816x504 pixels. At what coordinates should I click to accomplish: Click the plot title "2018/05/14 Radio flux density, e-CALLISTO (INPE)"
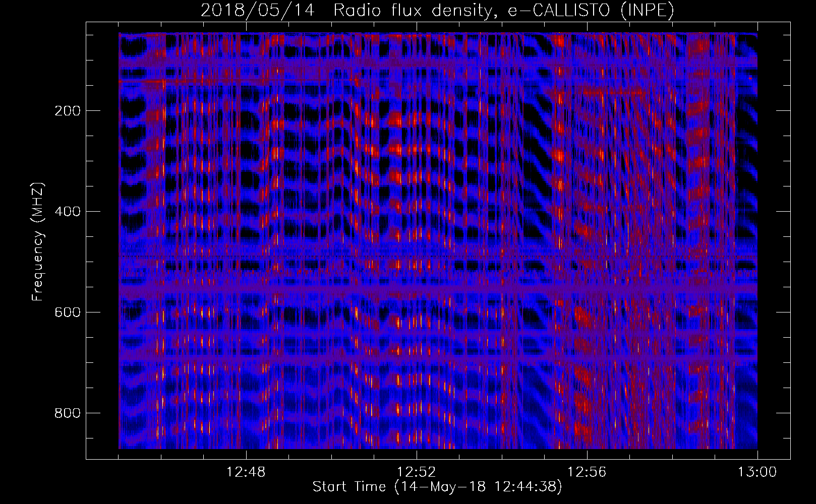437,11
